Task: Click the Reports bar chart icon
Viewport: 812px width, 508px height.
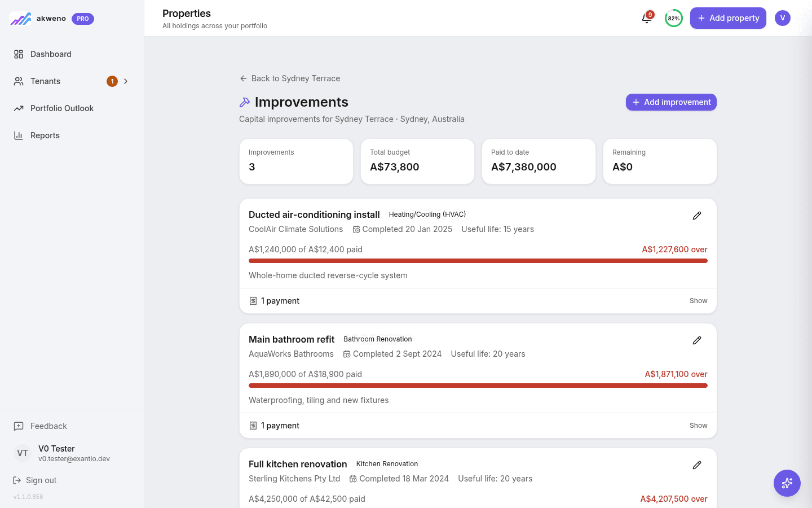Action: pyautogui.click(x=19, y=135)
